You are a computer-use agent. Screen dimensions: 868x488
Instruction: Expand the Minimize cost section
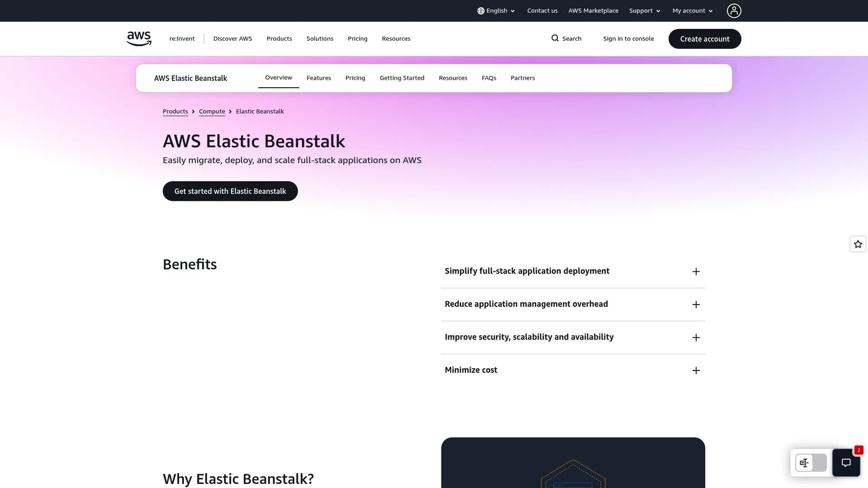click(x=573, y=370)
